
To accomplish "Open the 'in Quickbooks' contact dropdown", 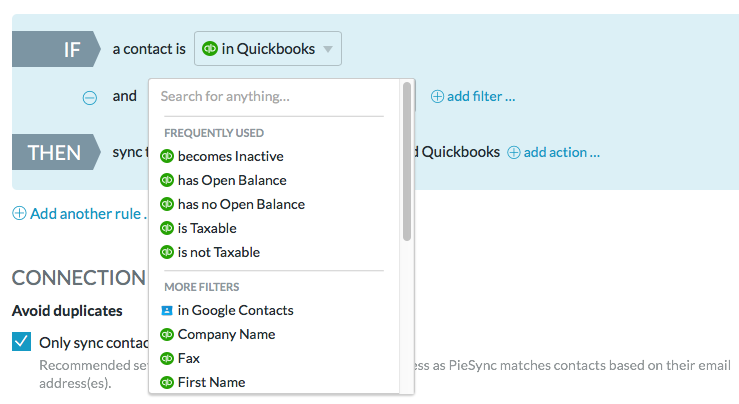I will pyautogui.click(x=268, y=49).
